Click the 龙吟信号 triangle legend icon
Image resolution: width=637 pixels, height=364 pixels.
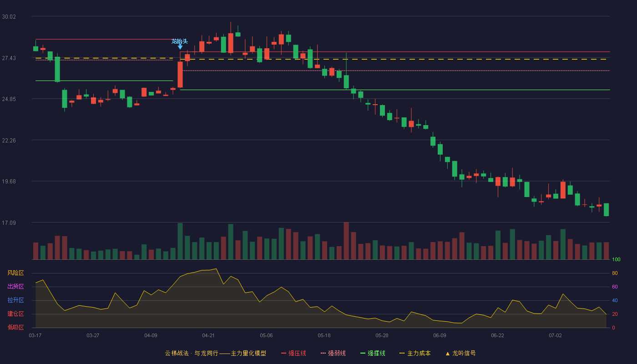(447, 354)
